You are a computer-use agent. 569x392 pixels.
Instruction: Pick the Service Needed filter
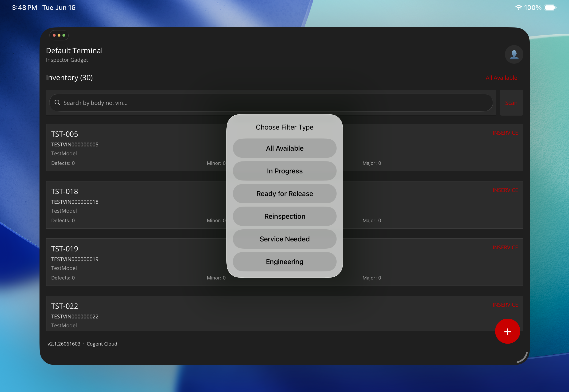click(x=284, y=239)
